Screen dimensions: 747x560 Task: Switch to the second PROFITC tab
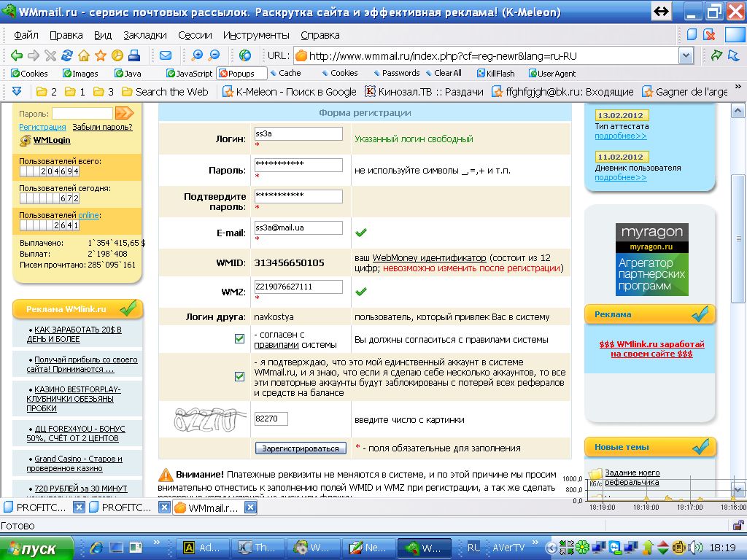[x=122, y=507]
